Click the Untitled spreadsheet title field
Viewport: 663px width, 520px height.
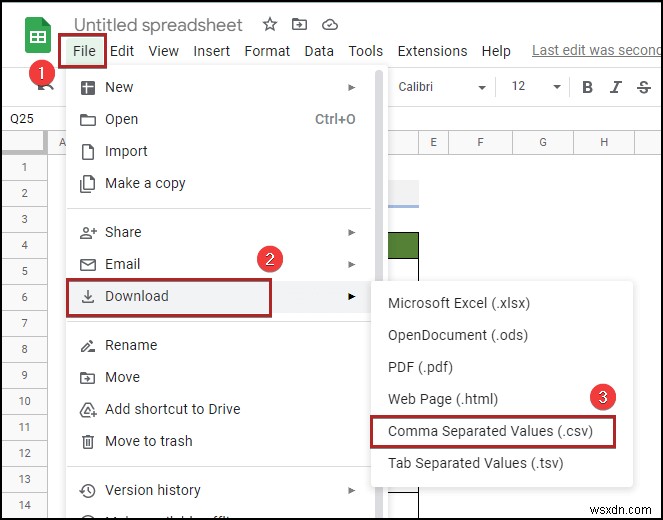tap(158, 25)
